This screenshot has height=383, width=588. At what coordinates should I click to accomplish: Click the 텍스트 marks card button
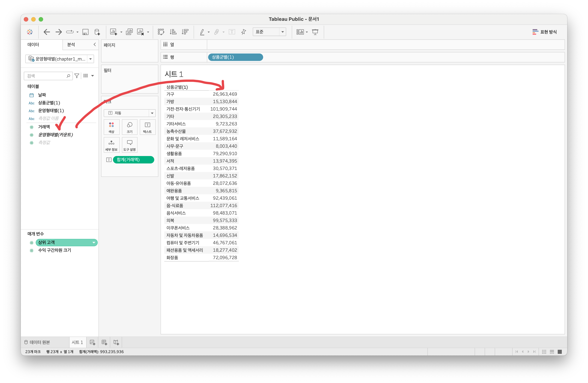pyautogui.click(x=148, y=127)
